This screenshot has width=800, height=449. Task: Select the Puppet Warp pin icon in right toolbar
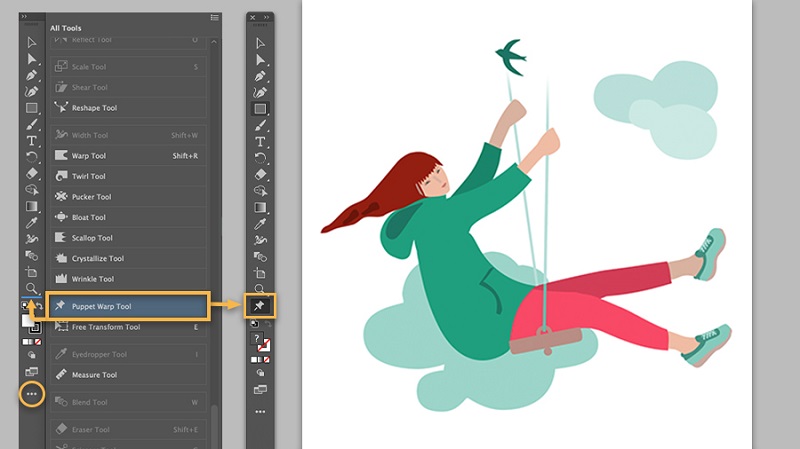(x=260, y=305)
